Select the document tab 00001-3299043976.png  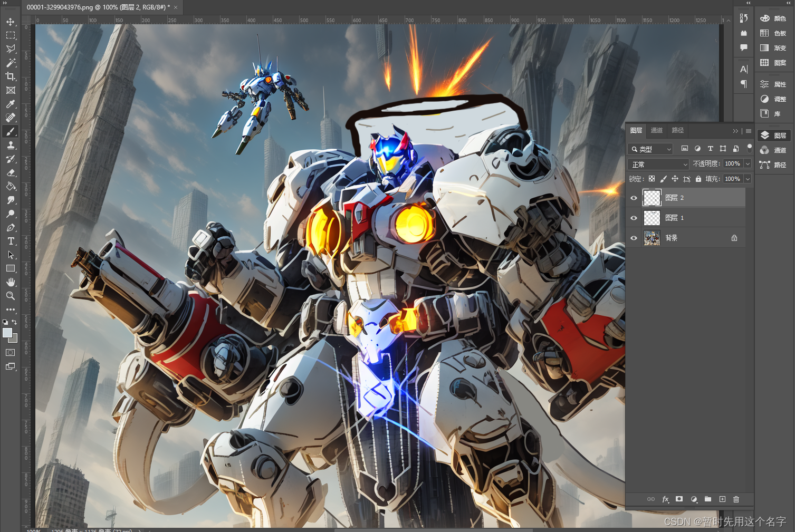click(98, 7)
